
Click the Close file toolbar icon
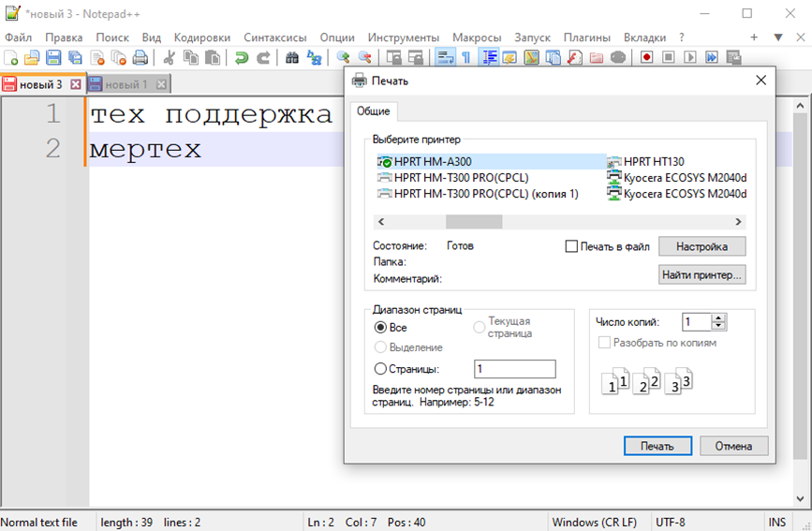(x=96, y=57)
